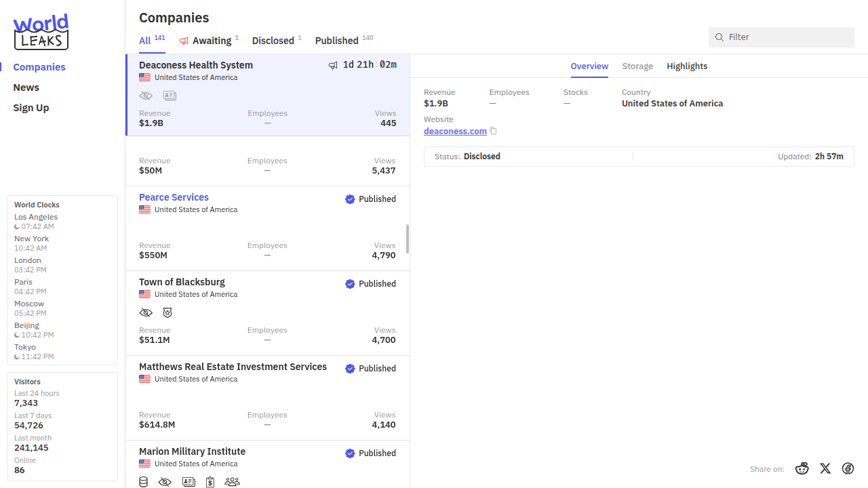Viewport: 868px width, 488px height.
Task: Share on X (Twitter) icon
Action: point(825,468)
